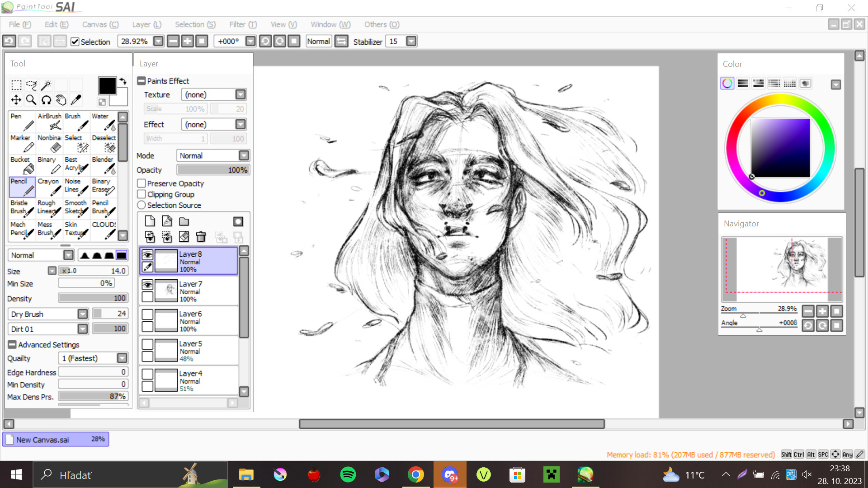This screenshot has width=868, height=488.
Task: Open the Filter menu
Action: click(243, 24)
